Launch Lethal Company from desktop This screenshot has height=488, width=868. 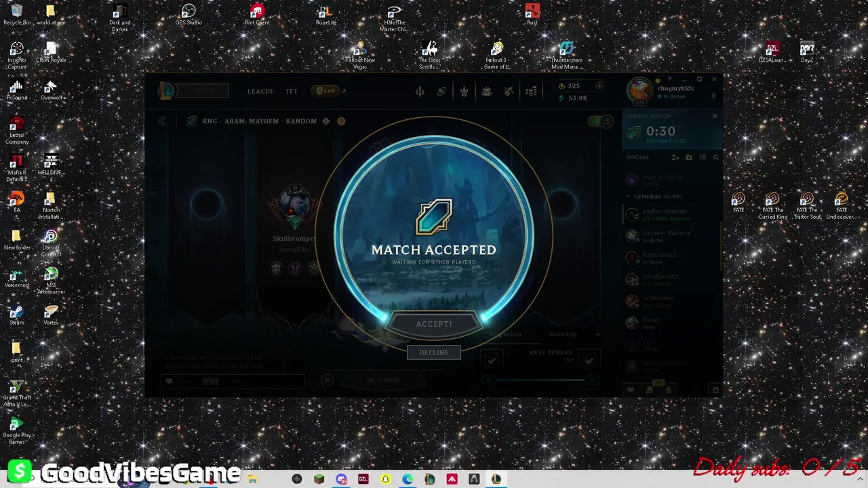tap(17, 130)
